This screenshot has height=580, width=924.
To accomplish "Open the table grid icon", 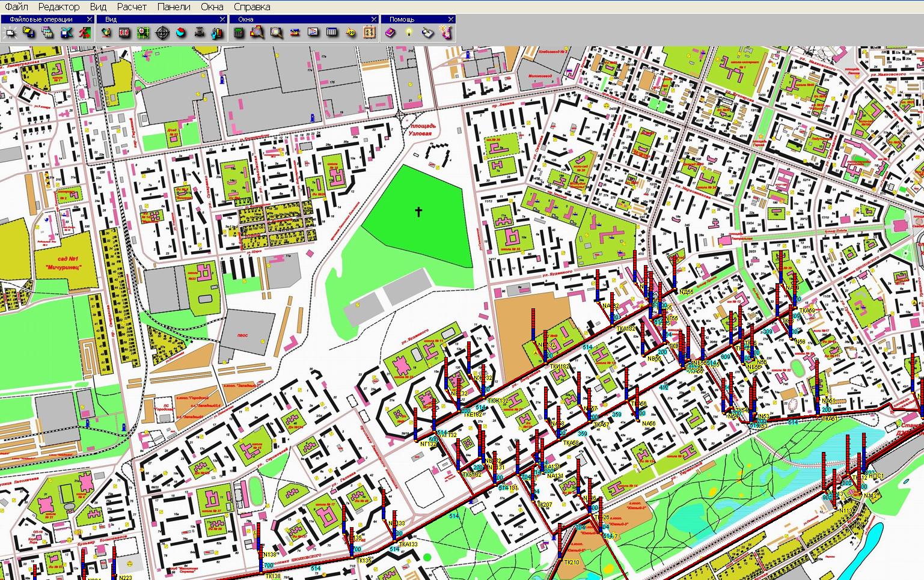I will point(332,32).
